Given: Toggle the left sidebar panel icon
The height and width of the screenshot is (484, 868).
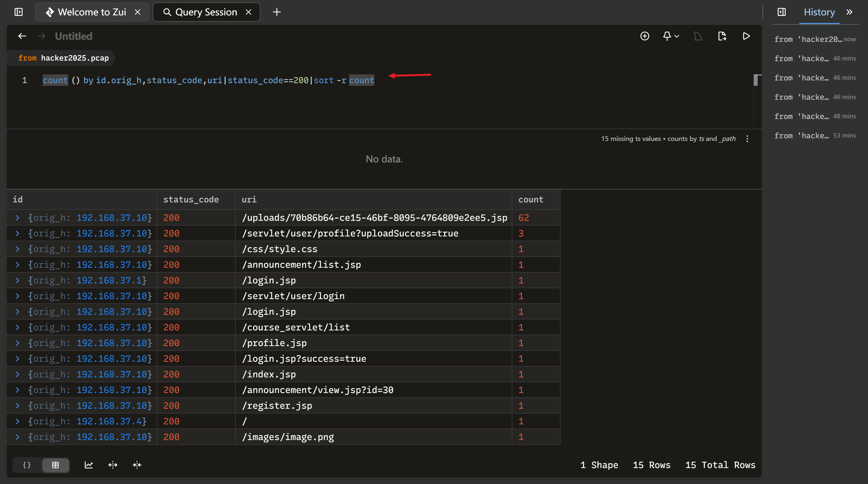Looking at the screenshot, I should [x=18, y=12].
